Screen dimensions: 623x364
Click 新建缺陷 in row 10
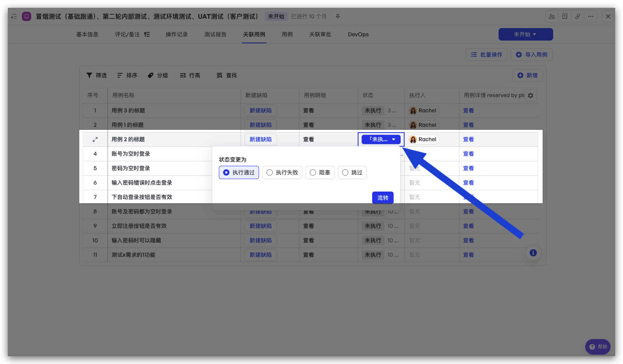point(261,240)
